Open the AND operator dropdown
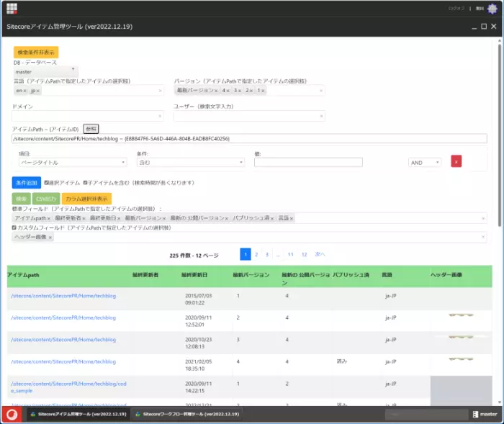The image size is (504, 424). click(x=424, y=163)
